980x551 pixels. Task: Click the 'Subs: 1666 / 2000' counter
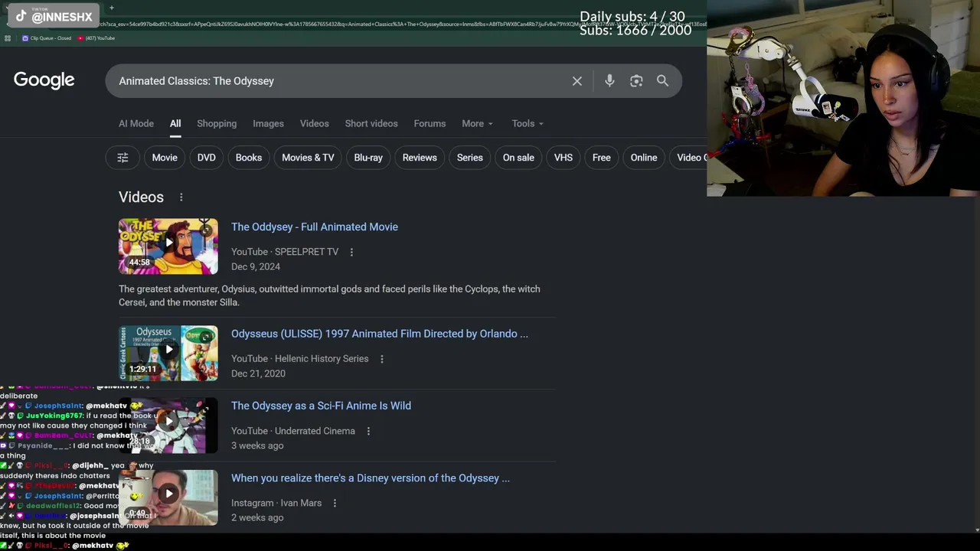[635, 30]
